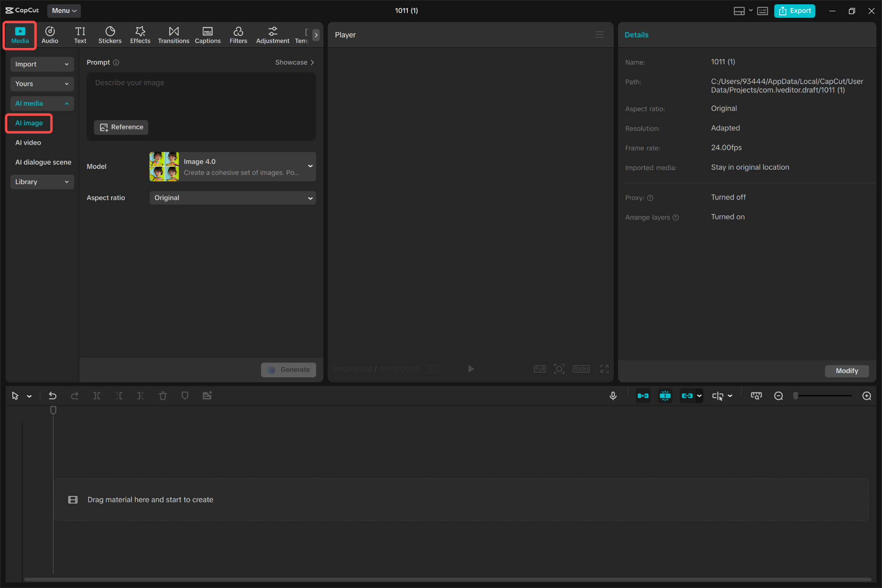Viewport: 882px width, 588px height.
Task: Toggle linkage button on timeline
Action: (x=687, y=395)
